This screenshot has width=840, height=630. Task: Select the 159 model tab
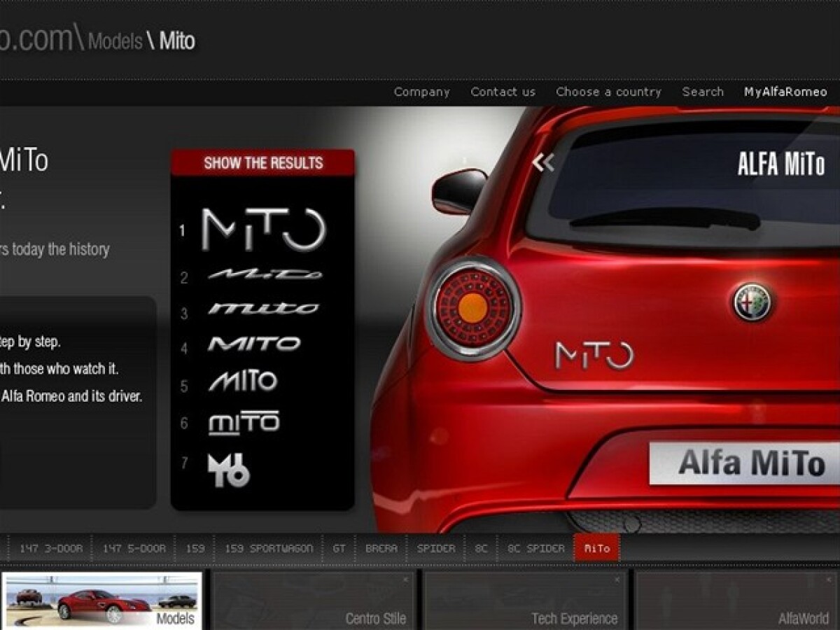point(195,548)
